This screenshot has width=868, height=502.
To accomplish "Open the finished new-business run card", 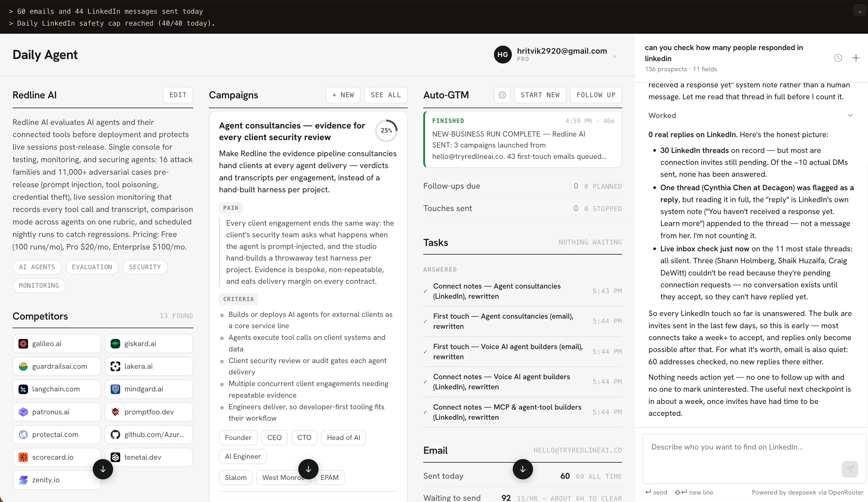I will point(523,139).
